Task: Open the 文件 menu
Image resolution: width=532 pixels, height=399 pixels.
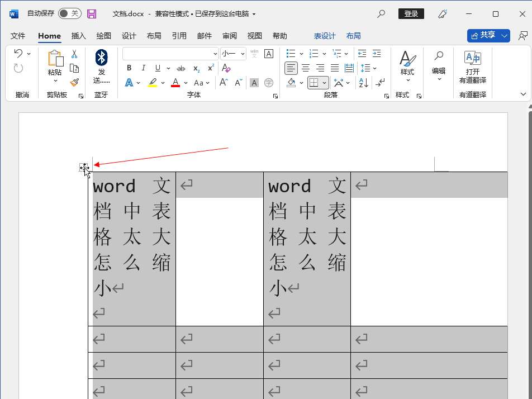Action: 18,36
